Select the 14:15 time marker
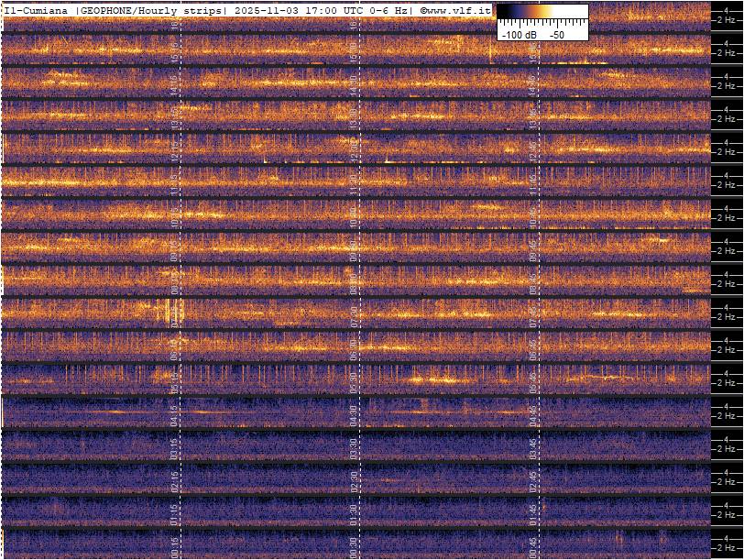744x560 pixels. tap(175, 84)
